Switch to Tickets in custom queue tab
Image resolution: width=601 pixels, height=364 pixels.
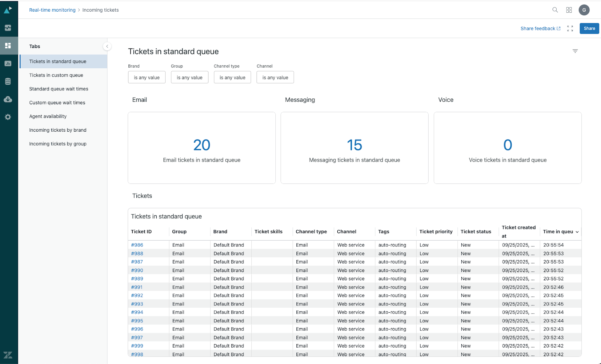click(56, 75)
